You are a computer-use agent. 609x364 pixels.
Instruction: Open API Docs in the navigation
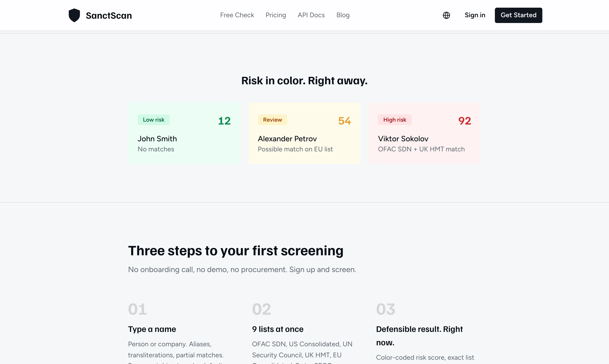(x=311, y=15)
